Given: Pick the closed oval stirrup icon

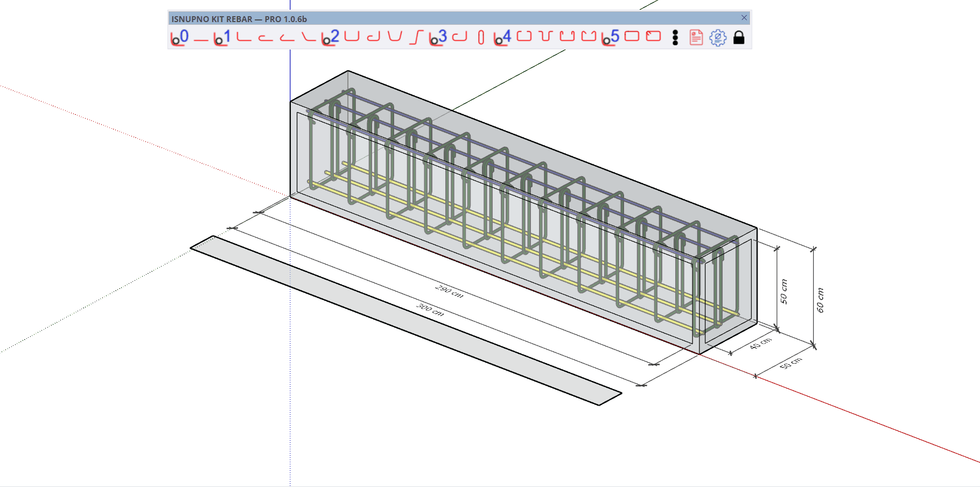Looking at the screenshot, I should pos(481,37).
